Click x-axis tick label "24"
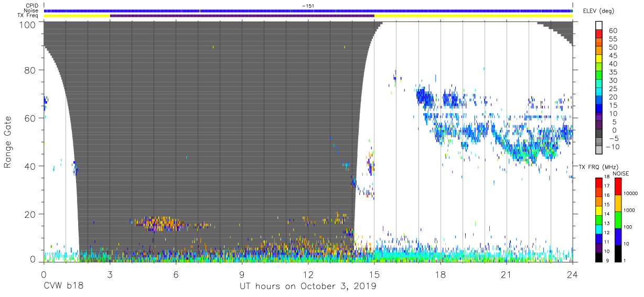 point(573,274)
